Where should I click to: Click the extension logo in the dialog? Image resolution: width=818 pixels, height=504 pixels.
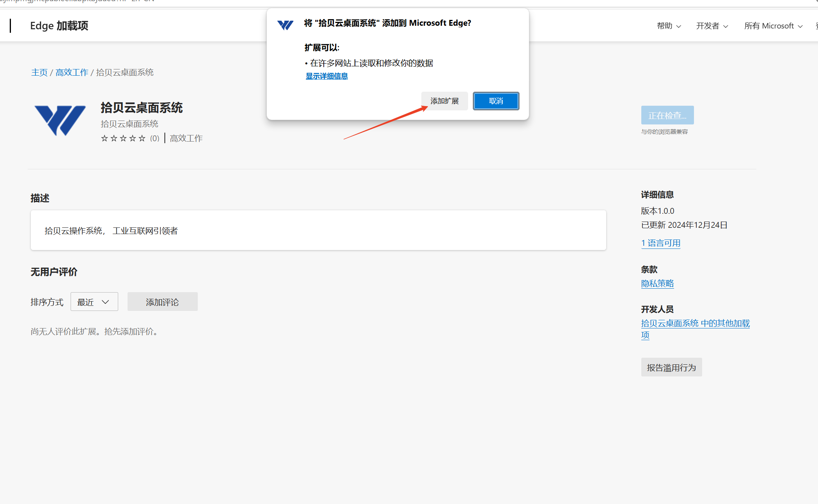pos(285,25)
